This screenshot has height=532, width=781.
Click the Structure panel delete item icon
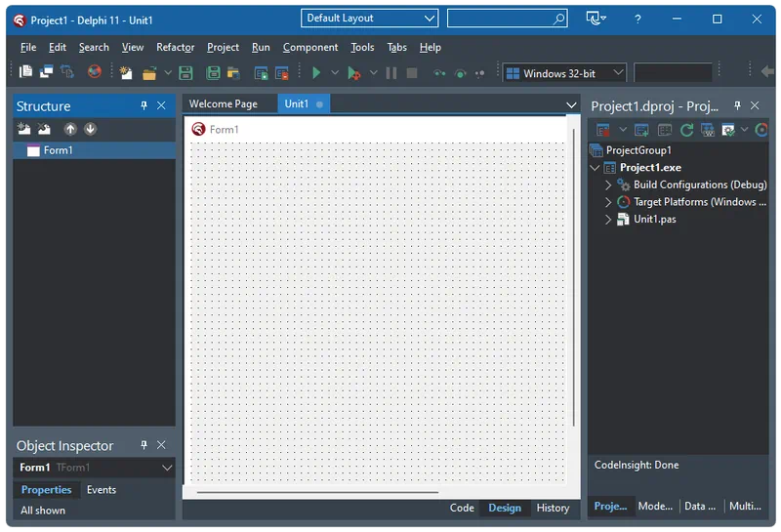(44, 129)
